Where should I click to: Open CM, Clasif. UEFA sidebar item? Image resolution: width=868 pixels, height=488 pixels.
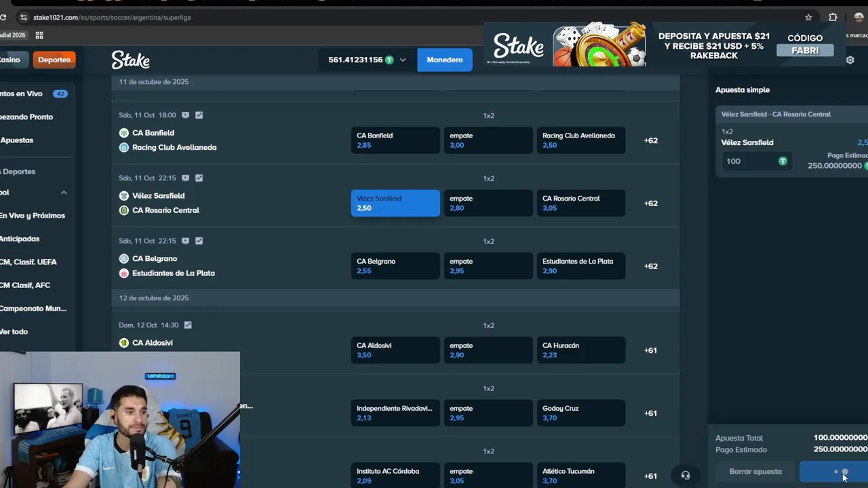click(x=28, y=262)
